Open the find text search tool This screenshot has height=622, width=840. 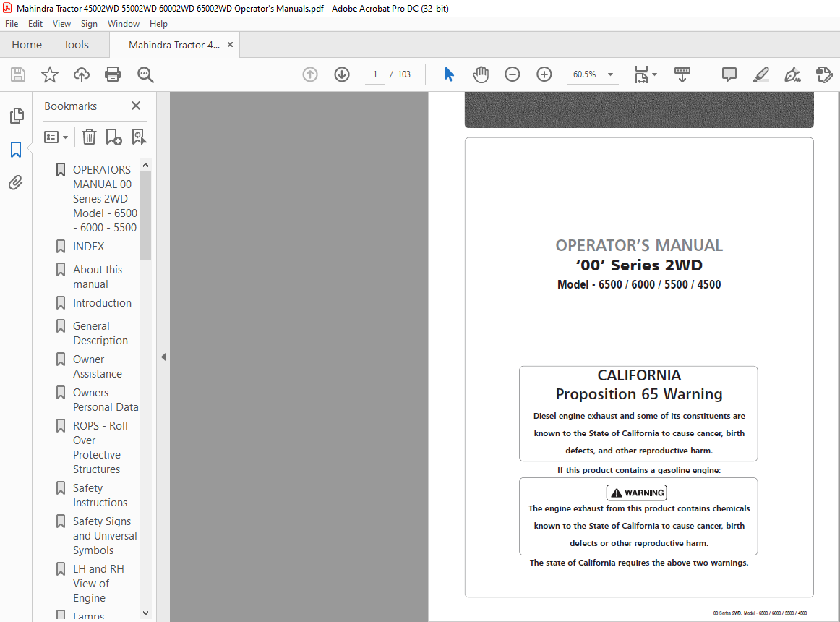(x=145, y=74)
